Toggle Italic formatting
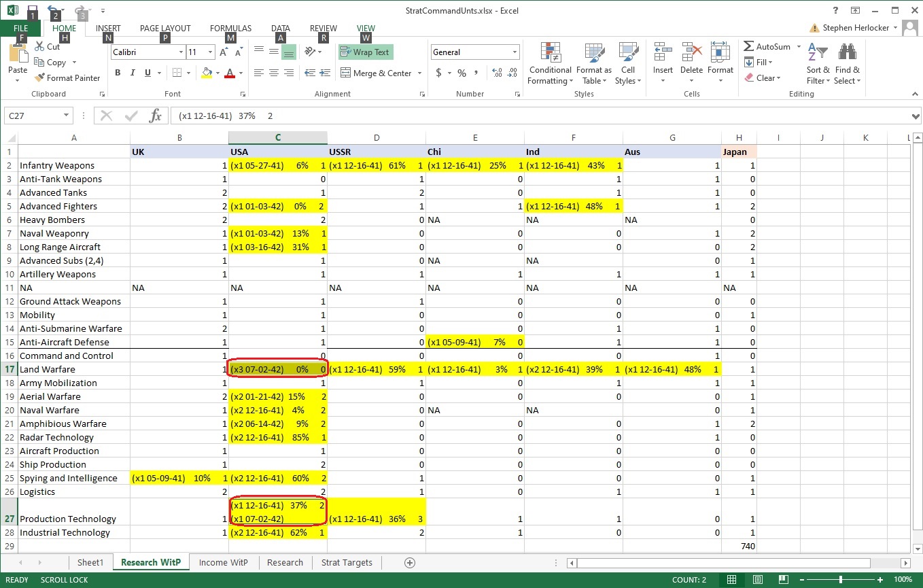This screenshot has height=588, width=923. (x=133, y=73)
